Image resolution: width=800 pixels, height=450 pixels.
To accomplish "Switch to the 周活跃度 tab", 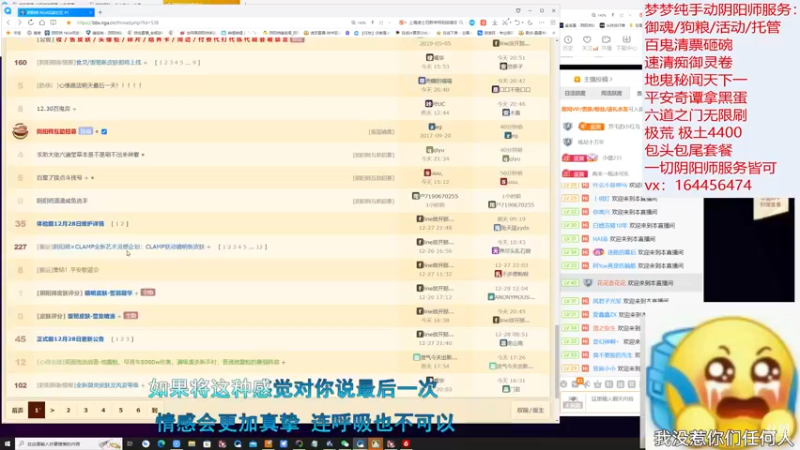I will click(611, 93).
